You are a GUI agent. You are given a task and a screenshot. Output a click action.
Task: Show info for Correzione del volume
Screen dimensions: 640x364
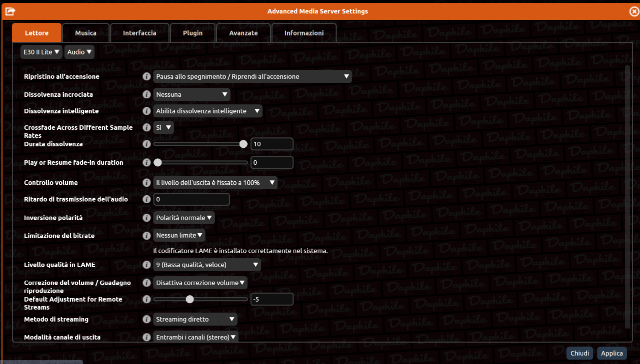point(146,283)
